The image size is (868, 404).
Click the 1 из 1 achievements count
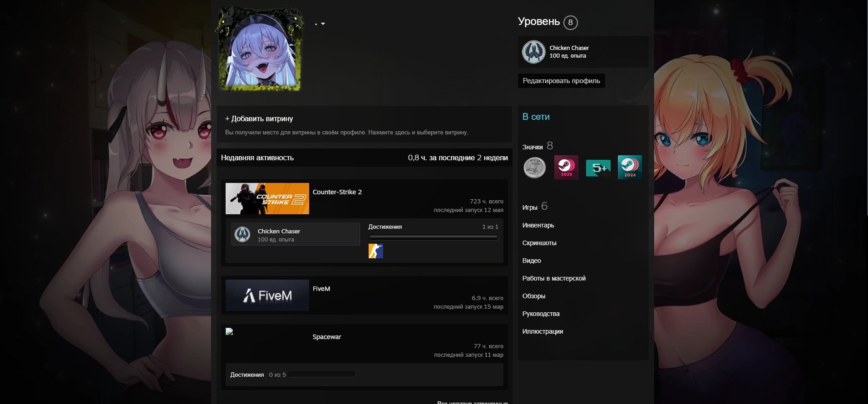[490, 227]
